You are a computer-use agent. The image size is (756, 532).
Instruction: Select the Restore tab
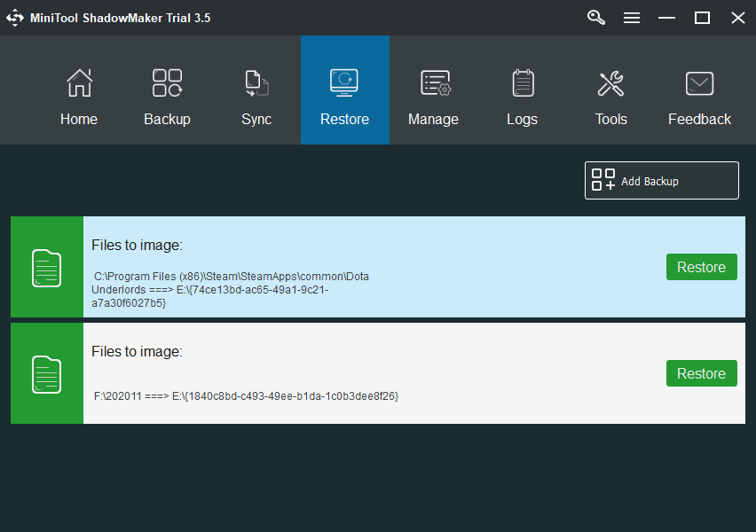click(345, 90)
